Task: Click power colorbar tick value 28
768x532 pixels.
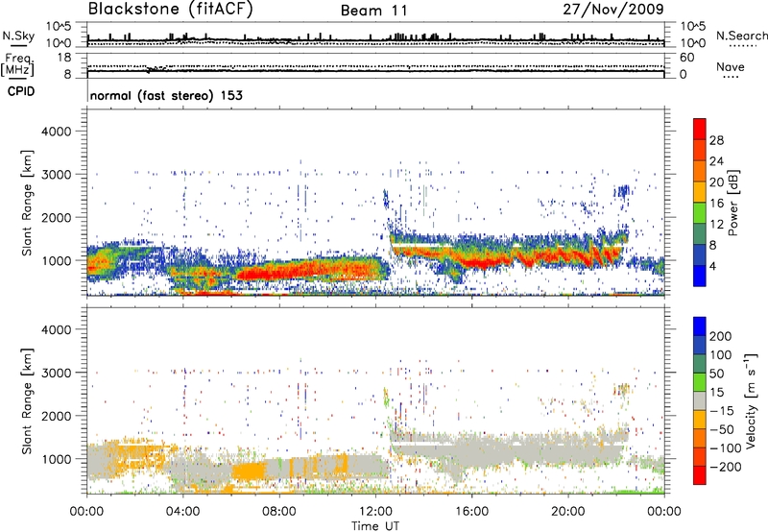Action: [x=716, y=140]
